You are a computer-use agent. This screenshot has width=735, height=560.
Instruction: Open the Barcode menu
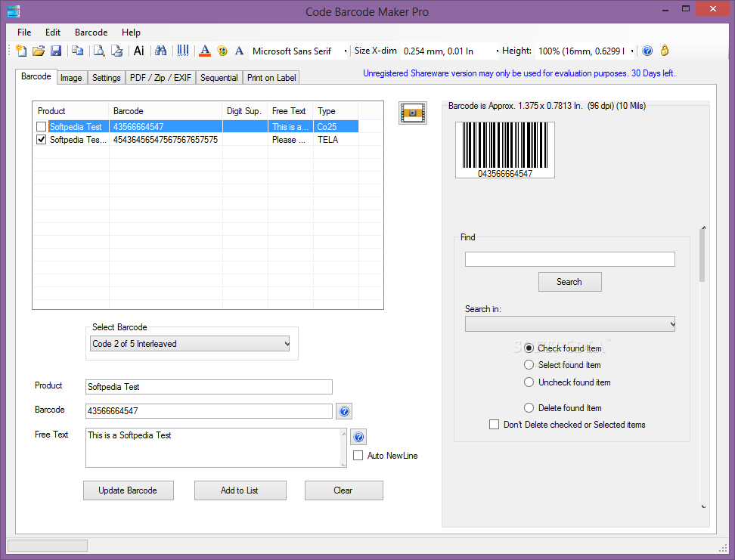91,32
